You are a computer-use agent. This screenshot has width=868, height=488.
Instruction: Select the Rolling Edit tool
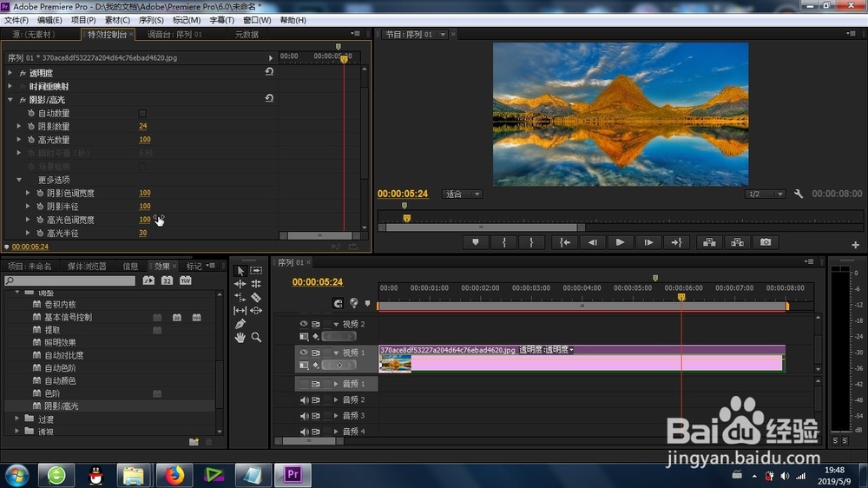[256, 284]
